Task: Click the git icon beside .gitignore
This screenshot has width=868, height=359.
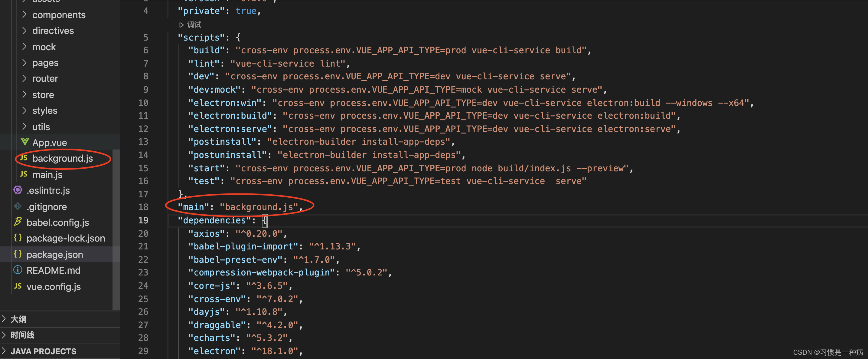Action: pyautogui.click(x=18, y=206)
